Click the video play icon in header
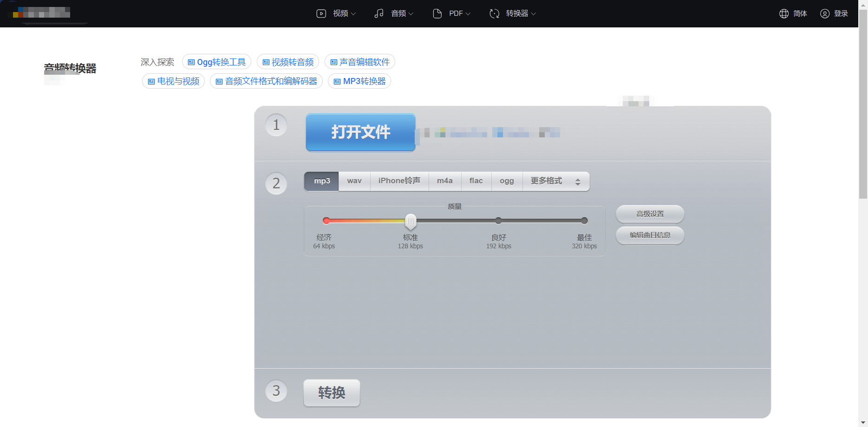The width and height of the screenshot is (868, 427). tap(321, 13)
